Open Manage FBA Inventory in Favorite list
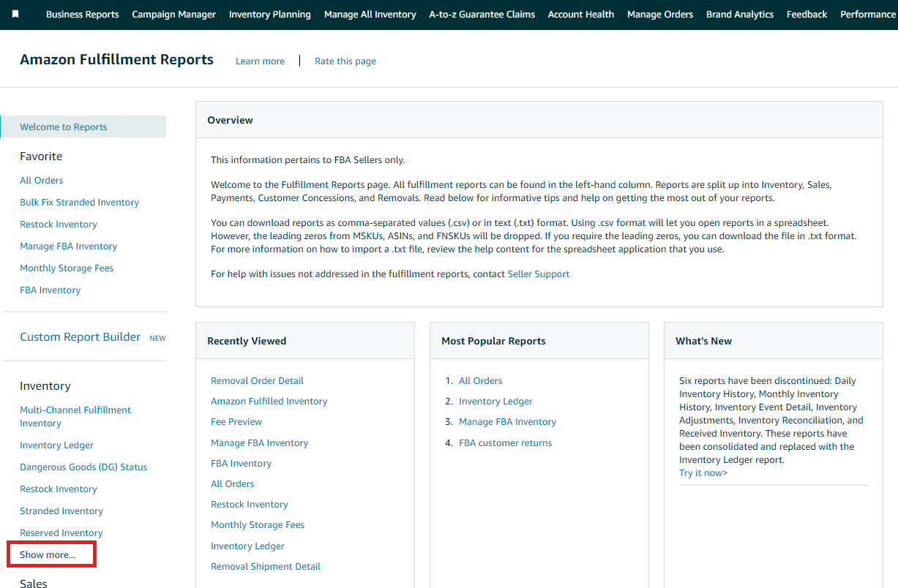The image size is (898, 588). click(69, 246)
